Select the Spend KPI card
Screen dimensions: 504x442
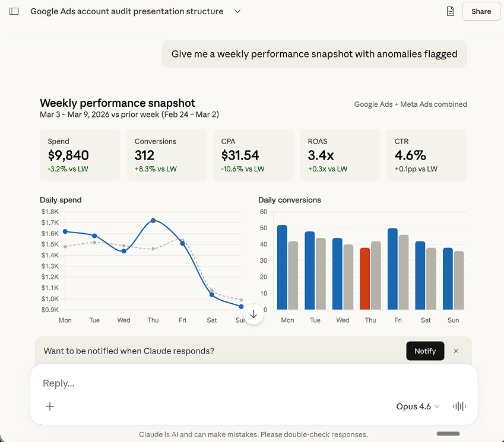pyautogui.click(x=80, y=155)
